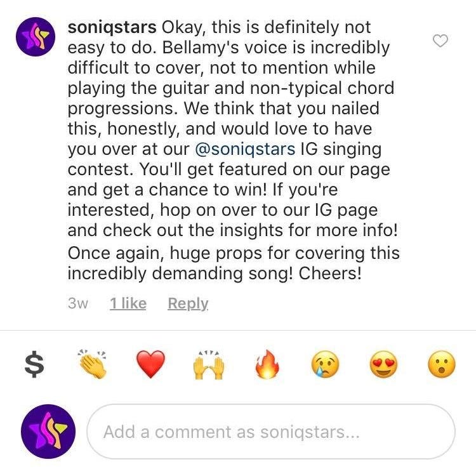Tap the purple star avatar beside the comment box

pos(48,432)
